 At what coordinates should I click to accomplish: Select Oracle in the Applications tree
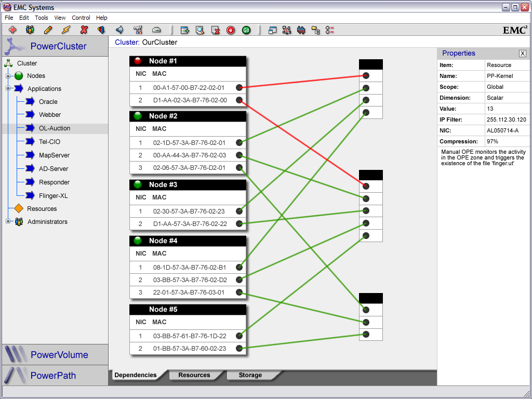(x=48, y=101)
